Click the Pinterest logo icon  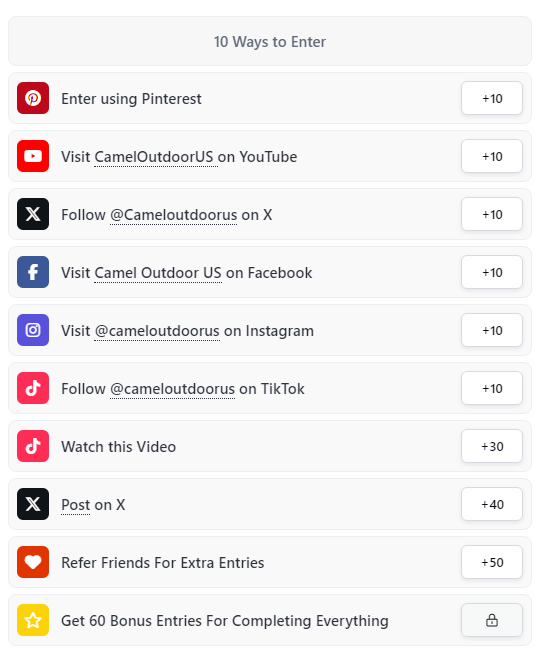coord(33,98)
